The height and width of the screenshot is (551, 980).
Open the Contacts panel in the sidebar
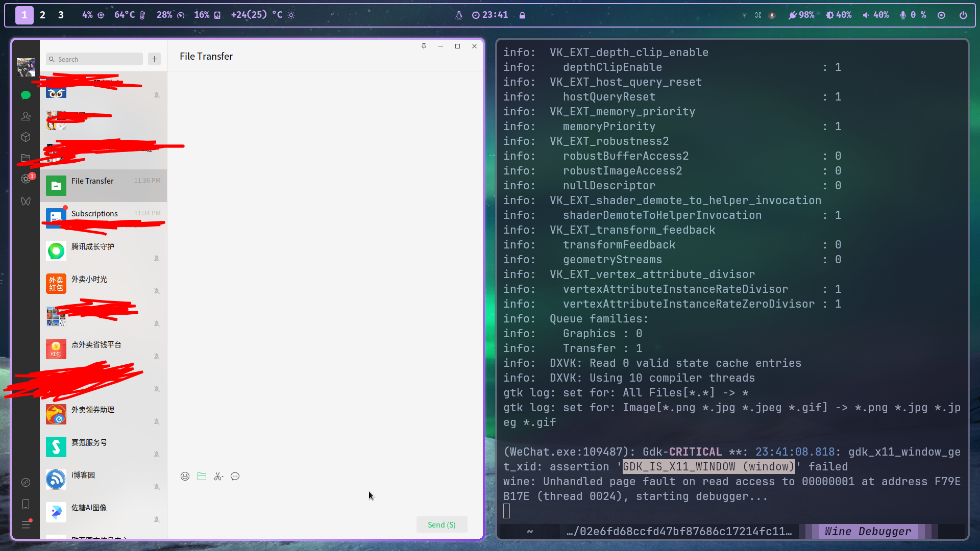26,116
